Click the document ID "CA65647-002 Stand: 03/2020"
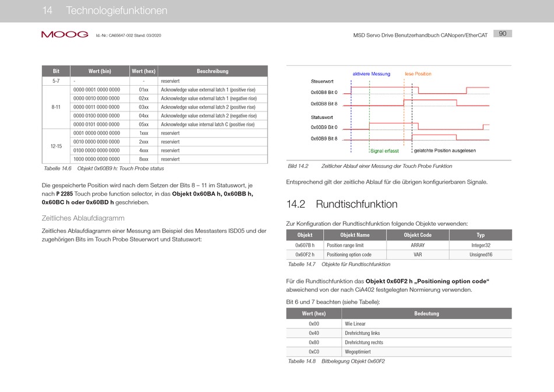 click(x=135, y=36)
